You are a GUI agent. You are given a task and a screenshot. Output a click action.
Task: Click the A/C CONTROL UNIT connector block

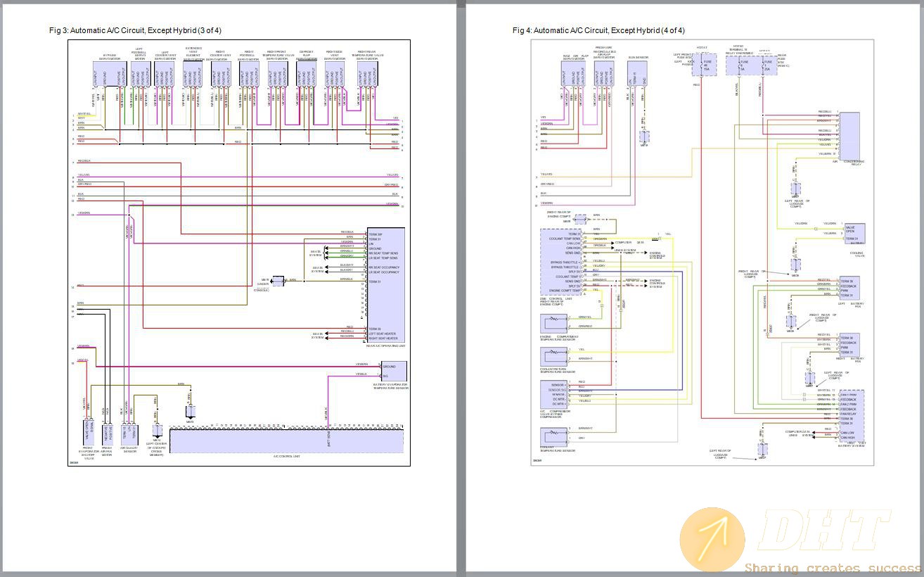287,440
